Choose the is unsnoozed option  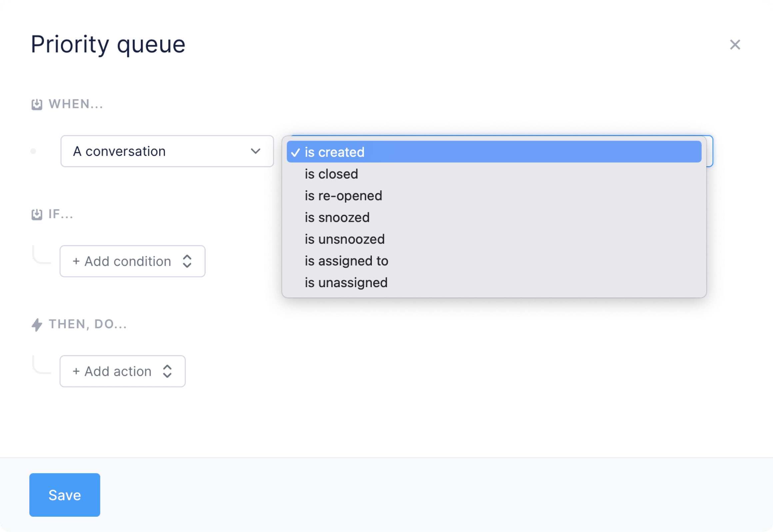tap(494, 239)
